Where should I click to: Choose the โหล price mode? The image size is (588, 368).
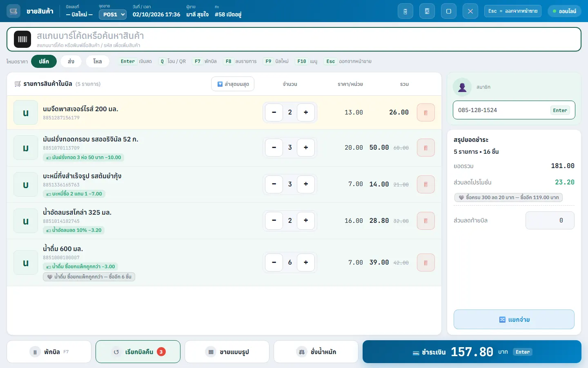coord(98,61)
